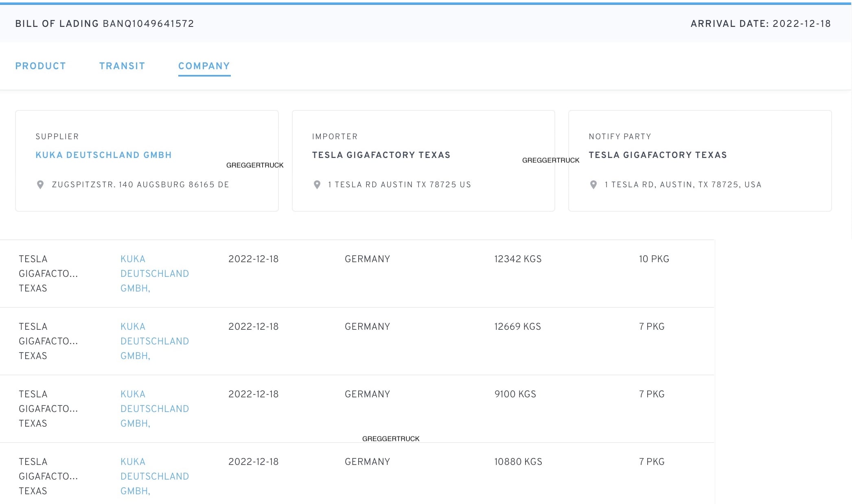Click GERMANY in the 12342 KGS row
The image size is (852, 504).
[x=367, y=259]
